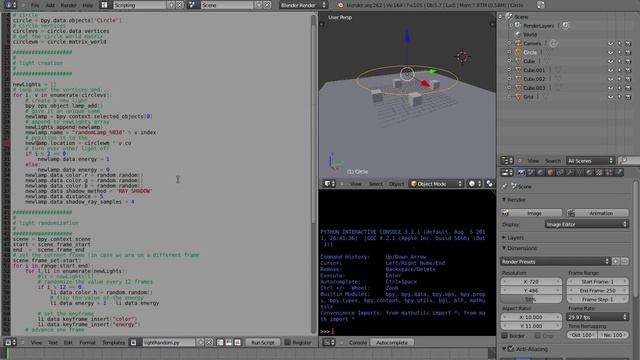Open the Text menu in text editor
Image resolution: width=640 pixels, height=360 pixels.
click(53, 342)
